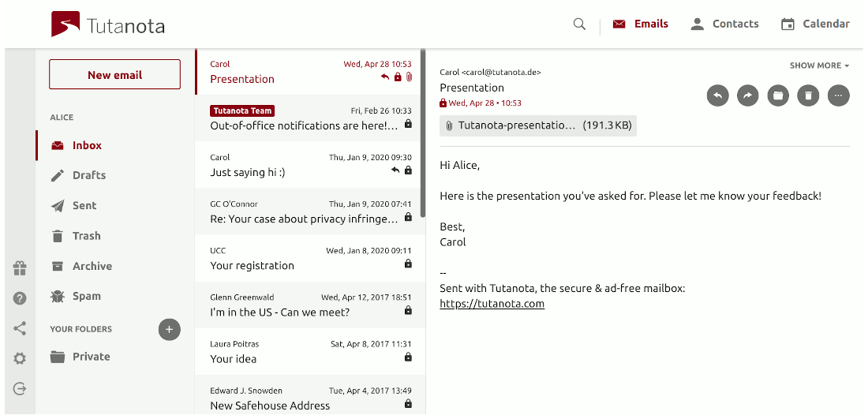
Task: Click the gift icon in left sidebar
Action: click(20, 268)
